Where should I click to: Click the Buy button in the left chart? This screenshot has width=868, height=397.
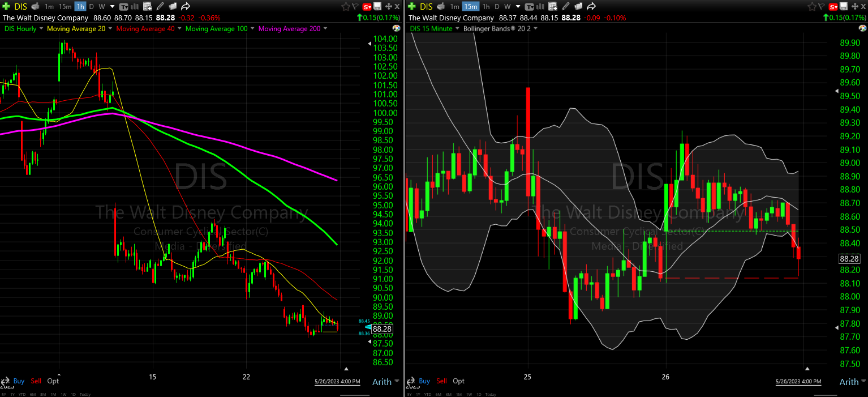point(19,381)
